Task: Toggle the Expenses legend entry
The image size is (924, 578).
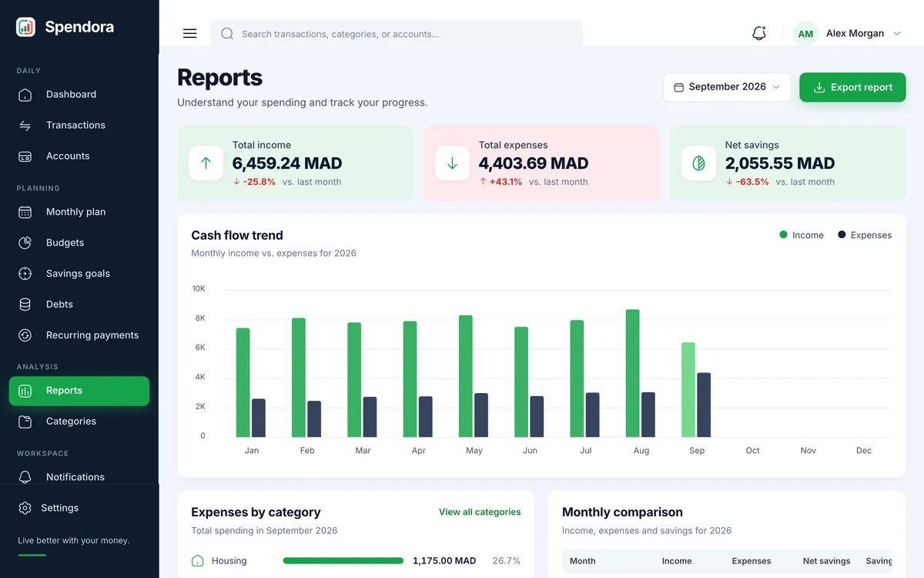Action: (865, 235)
